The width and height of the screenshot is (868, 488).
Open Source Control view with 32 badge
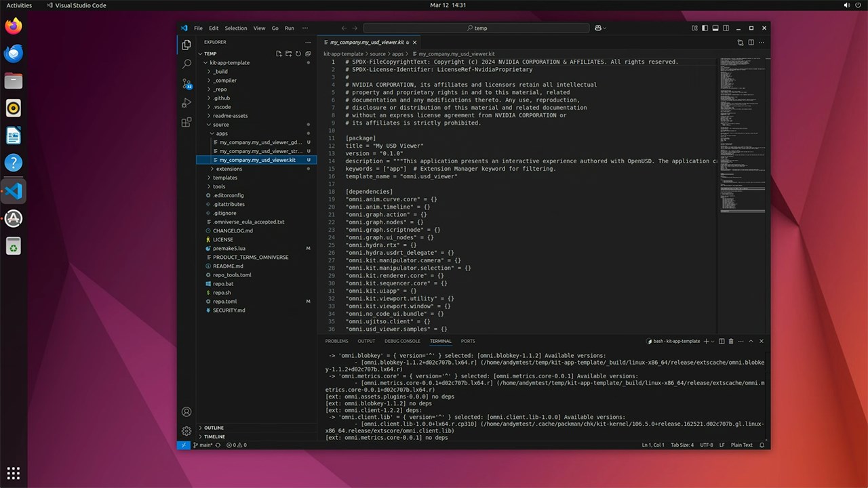point(186,83)
